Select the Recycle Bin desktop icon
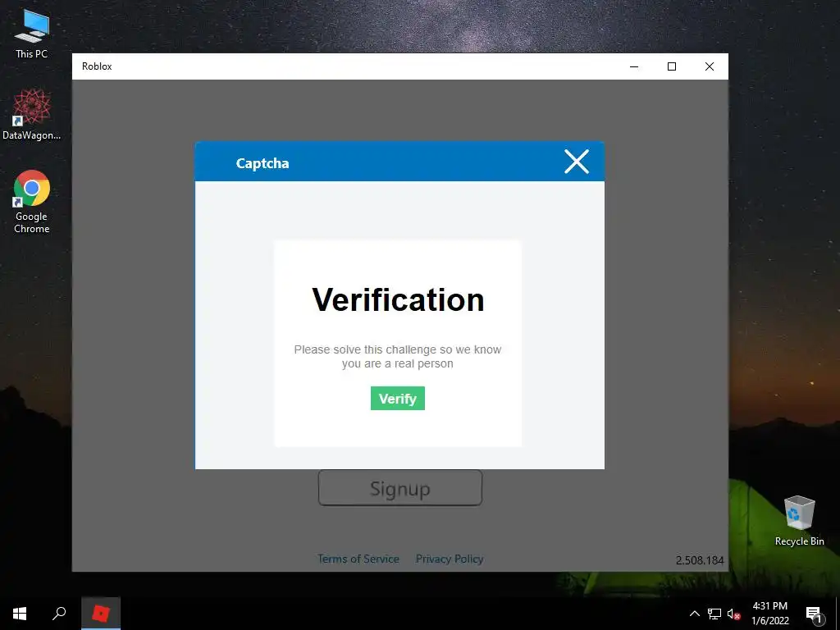This screenshot has height=630, width=840. tap(799, 521)
